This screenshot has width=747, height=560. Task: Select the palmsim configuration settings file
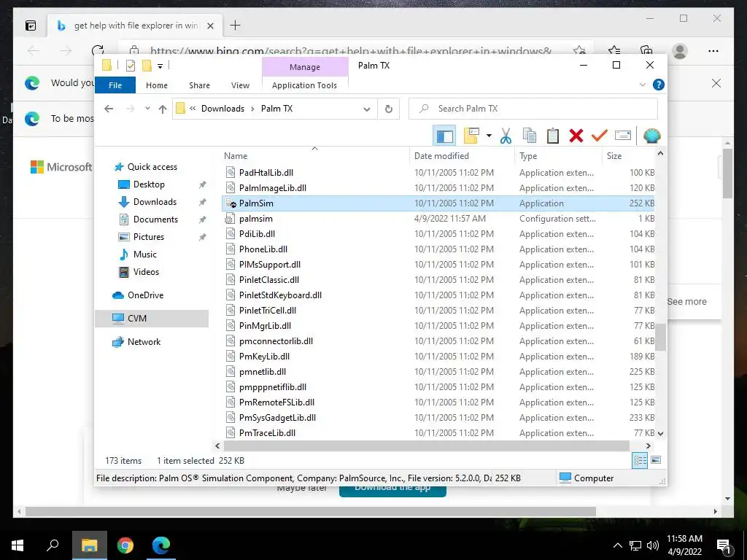pyautogui.click(x=438, y=219)
